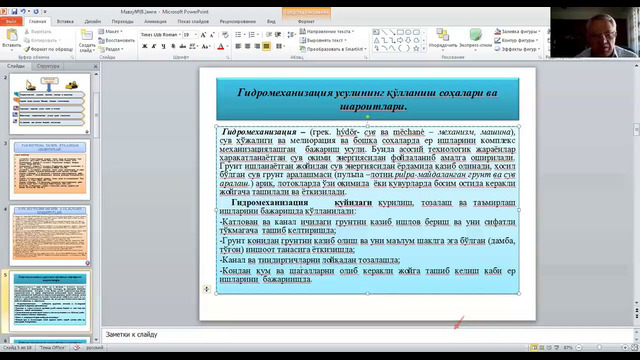This screenshot has height=360, width=640.
Task: Center align text
Action: coord(247,47)
